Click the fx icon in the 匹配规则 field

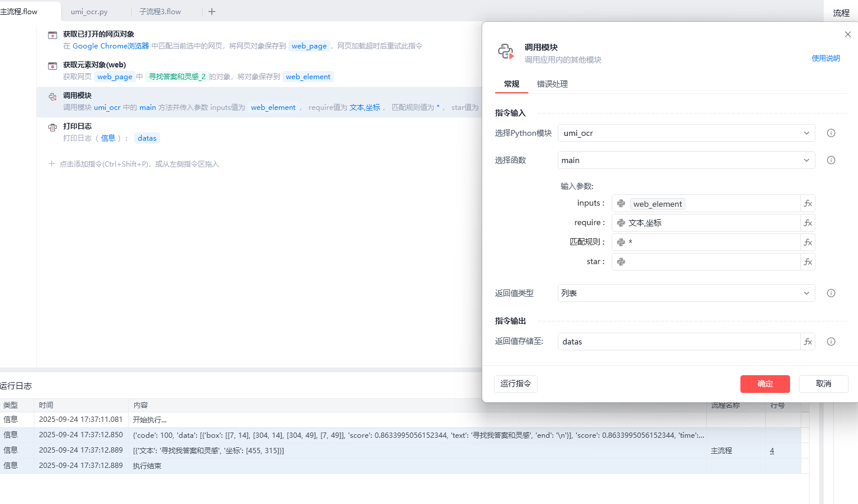(x=808, y=242)
